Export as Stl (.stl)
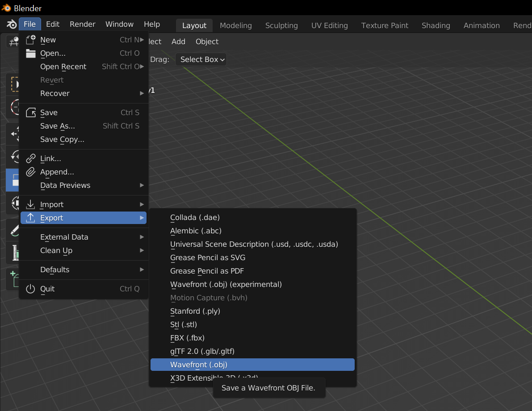The image size is (532, 411). click(x=252, y=324)
